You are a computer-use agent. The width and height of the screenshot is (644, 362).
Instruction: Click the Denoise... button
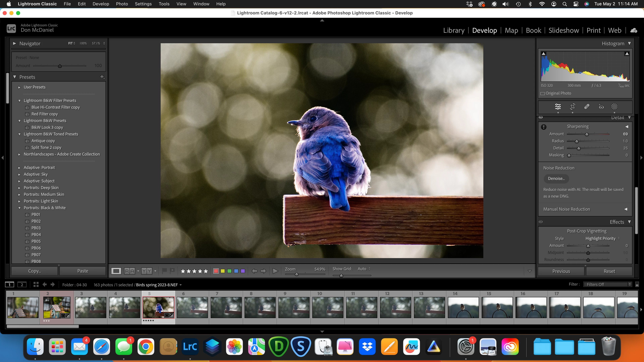[x=556, y=178]
